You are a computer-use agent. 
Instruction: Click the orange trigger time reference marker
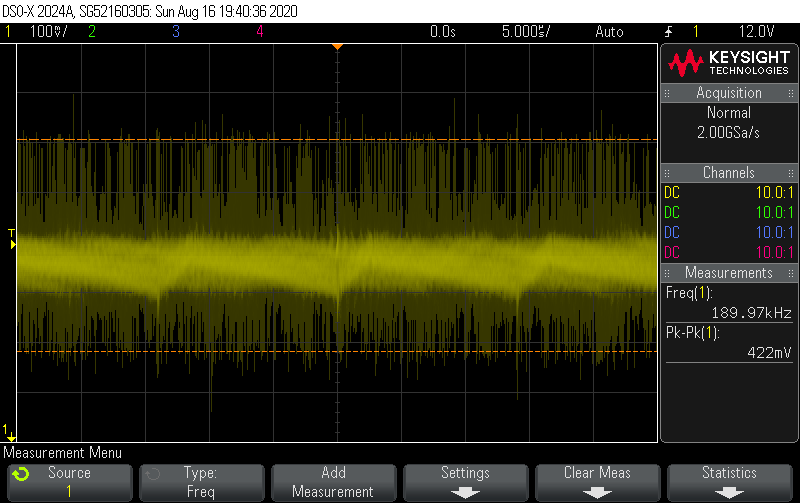click(337, 47)
